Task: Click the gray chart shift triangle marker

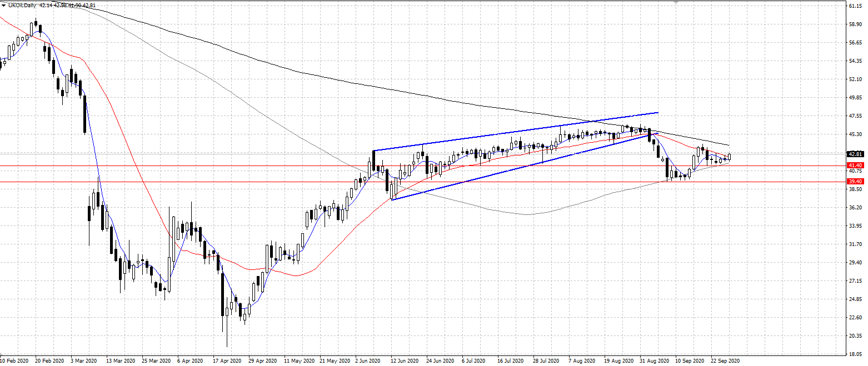Action: pyautogui.click(x=676, y=3)
